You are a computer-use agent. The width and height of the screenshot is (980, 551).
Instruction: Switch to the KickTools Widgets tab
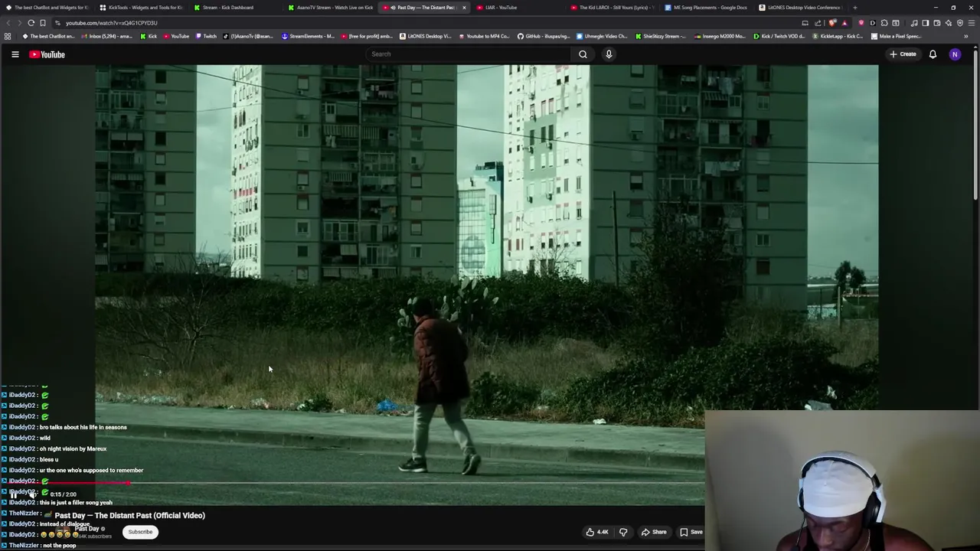point(140,8)
